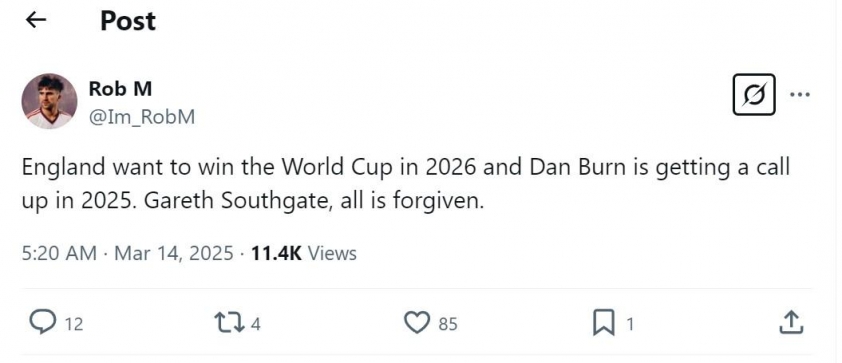Bookmark this post
This screenshot has height=363, width=842.
(x=603, y=324)
